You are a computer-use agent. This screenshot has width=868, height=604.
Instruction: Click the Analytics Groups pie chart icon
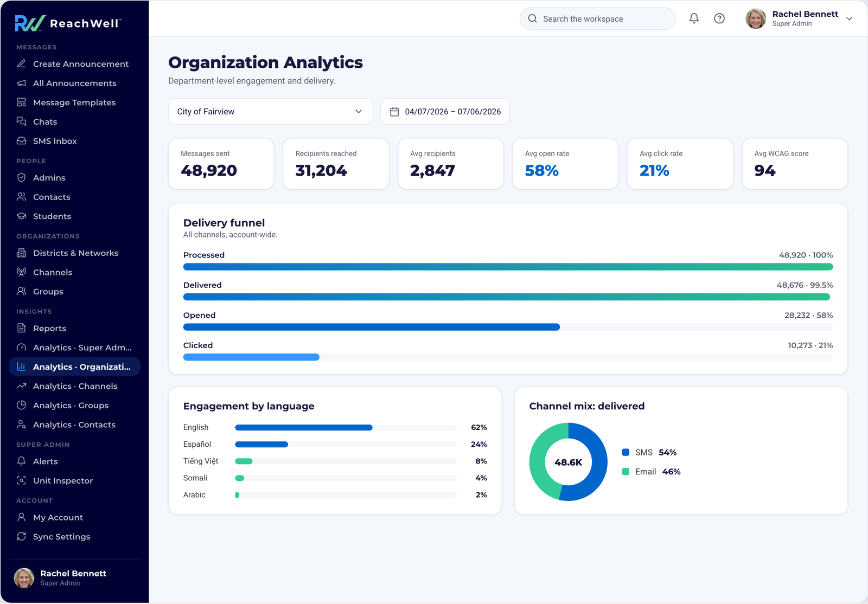(22, 405)
